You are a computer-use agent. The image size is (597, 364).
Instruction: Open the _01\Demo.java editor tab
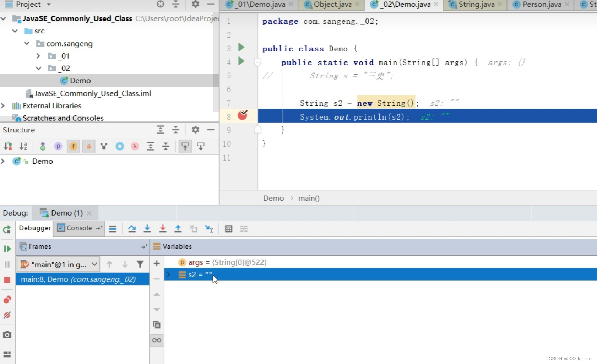click(261, 5)
